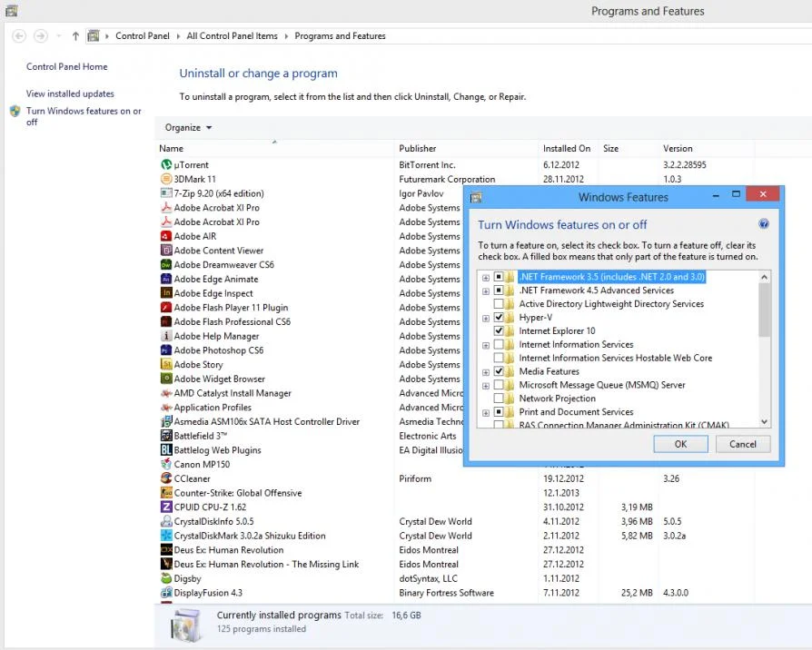Click the Up navigation arrow in address bar
812x650 pixels.
pyautogui.click(x=75, y=36)
